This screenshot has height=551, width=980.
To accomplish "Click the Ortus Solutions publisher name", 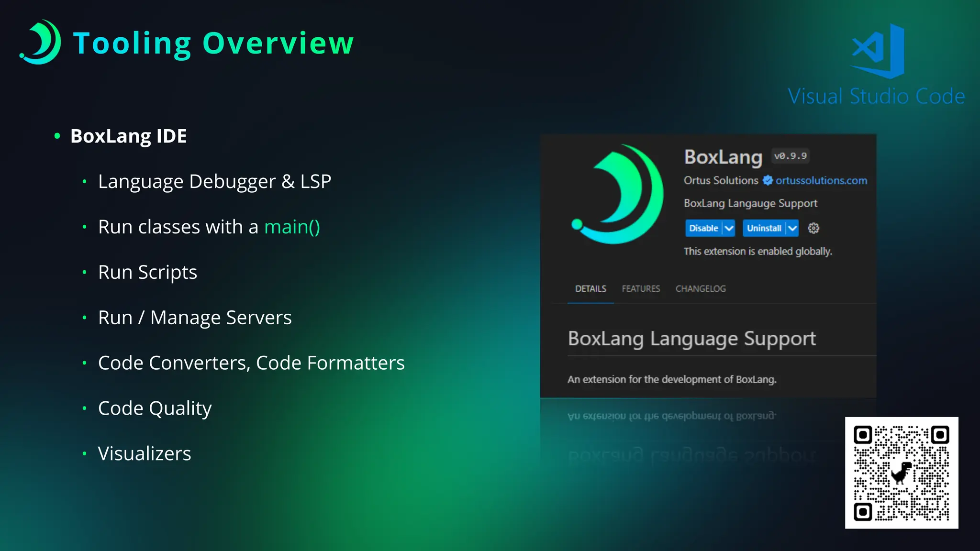I will 721,180.
